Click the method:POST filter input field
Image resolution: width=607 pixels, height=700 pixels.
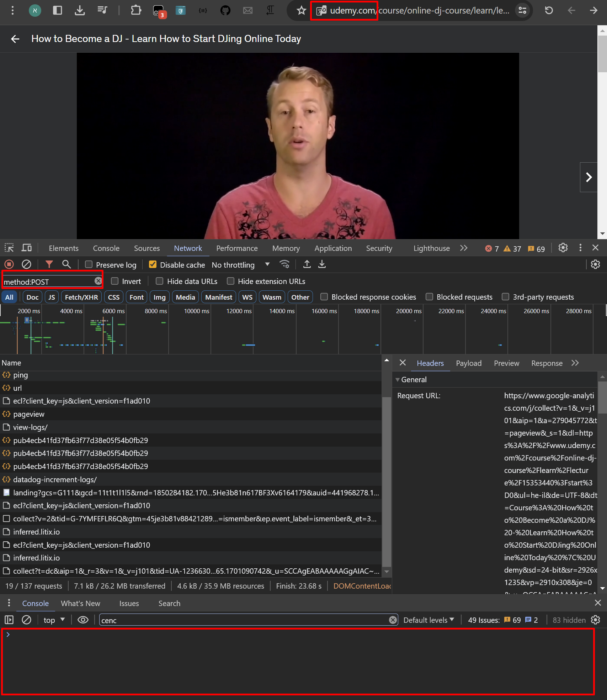coord(48,282)
